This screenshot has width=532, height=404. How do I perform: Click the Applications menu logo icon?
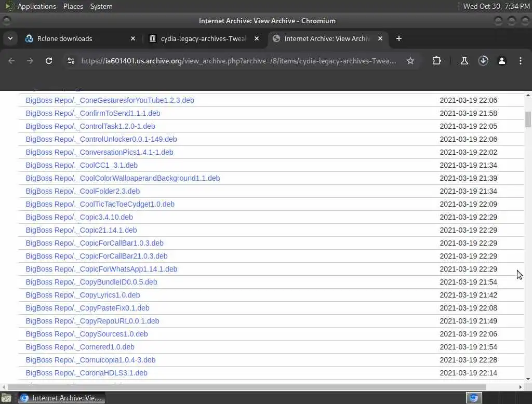click(x=9, y=6)
